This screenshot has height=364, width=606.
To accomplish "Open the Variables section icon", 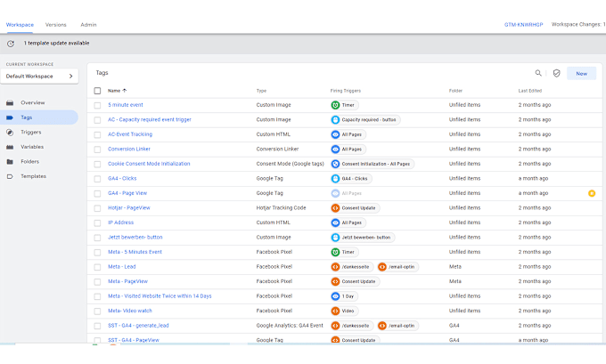I will (10, 147).
